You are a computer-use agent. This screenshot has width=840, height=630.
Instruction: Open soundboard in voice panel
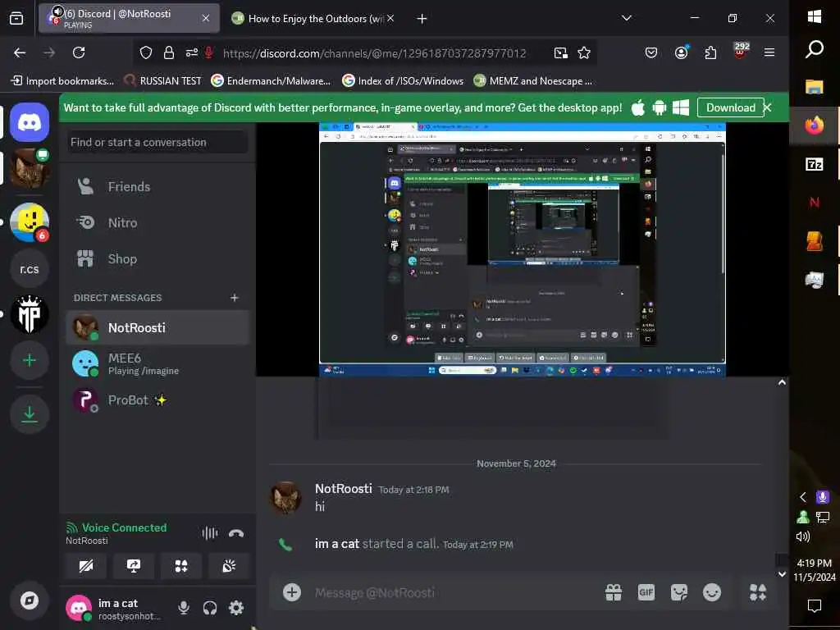click(x=229, y=566)
